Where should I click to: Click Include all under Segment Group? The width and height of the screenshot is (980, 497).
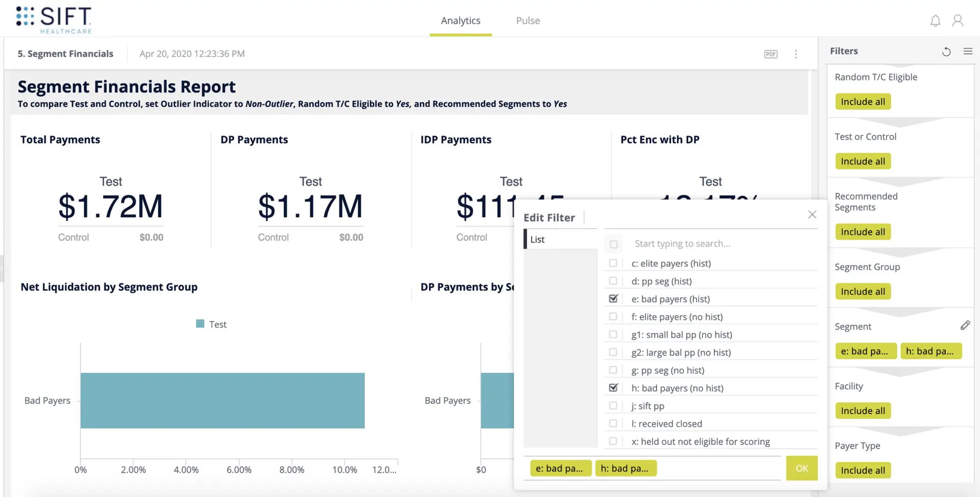863,291
